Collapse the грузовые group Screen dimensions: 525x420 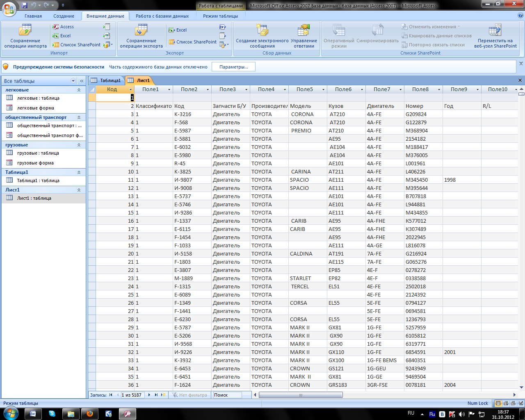[x=79, y=145]
